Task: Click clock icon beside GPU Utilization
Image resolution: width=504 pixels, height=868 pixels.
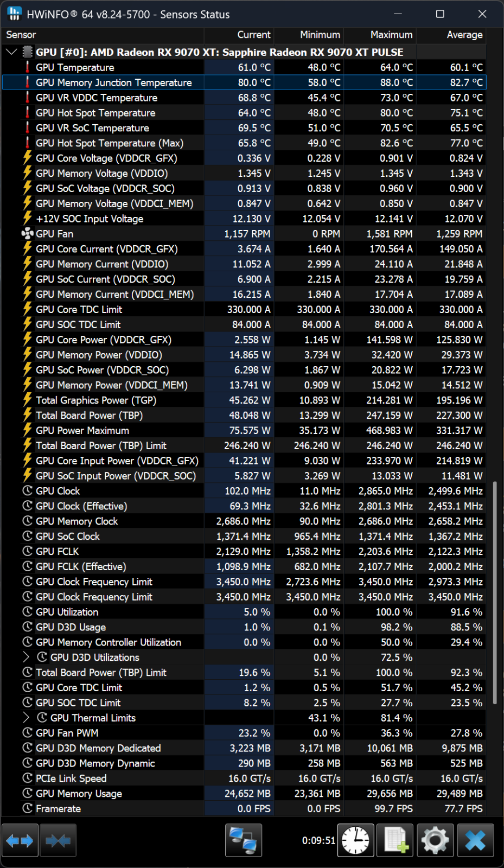Action: coord(27,612)
